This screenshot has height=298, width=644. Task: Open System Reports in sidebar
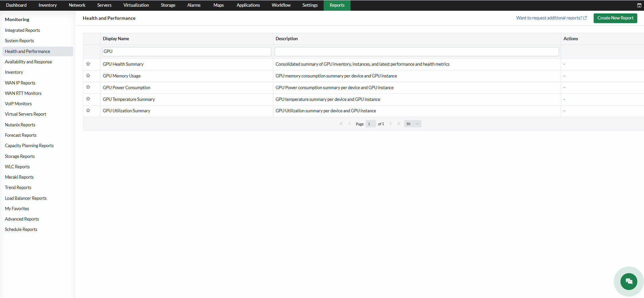(19, 41)
